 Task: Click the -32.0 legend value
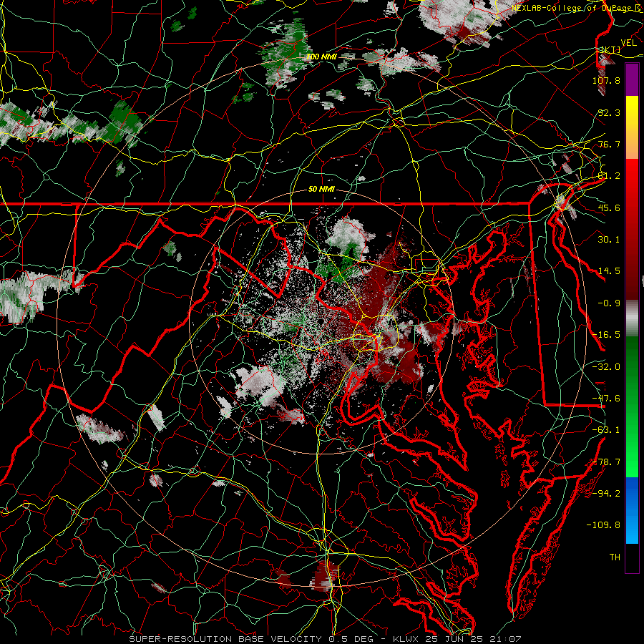pyautogui.click(x=606, y=367)
